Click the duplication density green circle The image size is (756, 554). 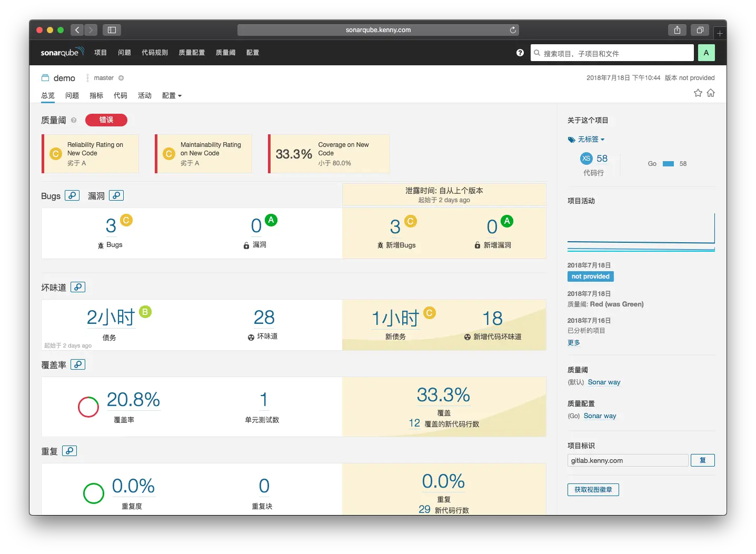click(94, 493)
